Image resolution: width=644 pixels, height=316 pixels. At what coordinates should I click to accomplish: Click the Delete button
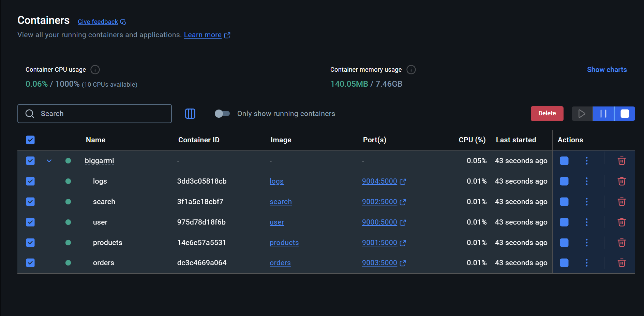(x=547, y=114)
